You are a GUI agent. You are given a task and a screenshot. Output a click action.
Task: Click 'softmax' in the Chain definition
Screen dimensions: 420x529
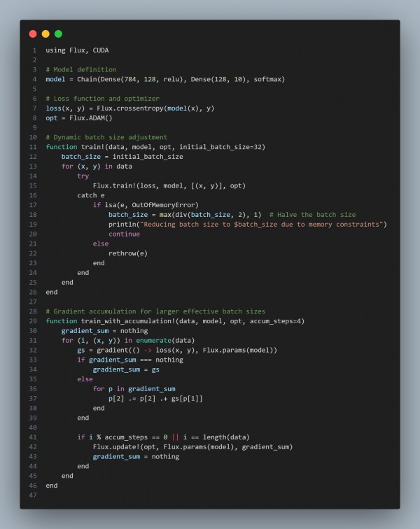click(x=267, y=79)
